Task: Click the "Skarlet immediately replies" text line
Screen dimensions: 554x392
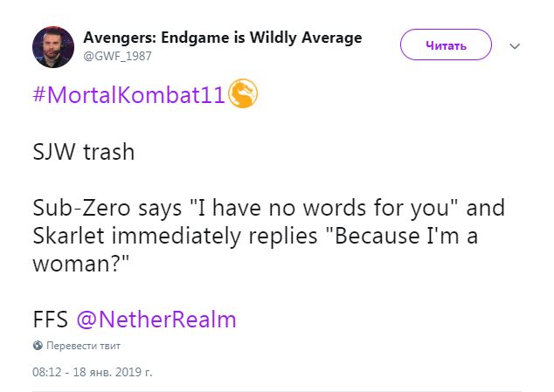Action: tap(175, 236)
